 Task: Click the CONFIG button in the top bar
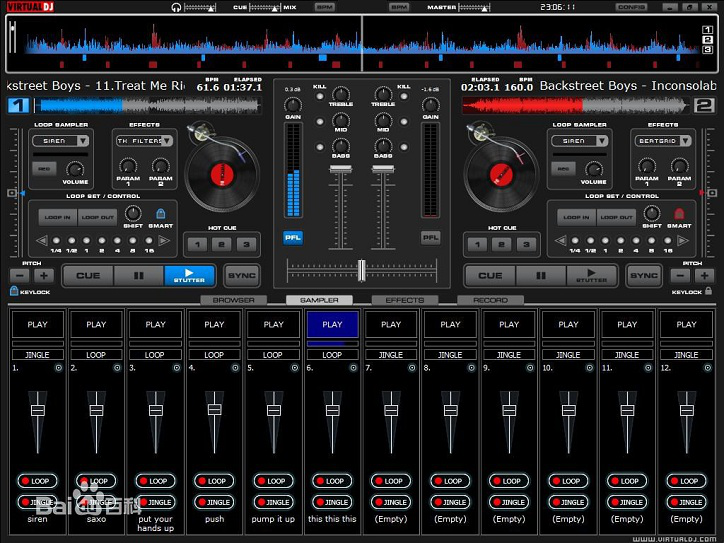(631, 7)
